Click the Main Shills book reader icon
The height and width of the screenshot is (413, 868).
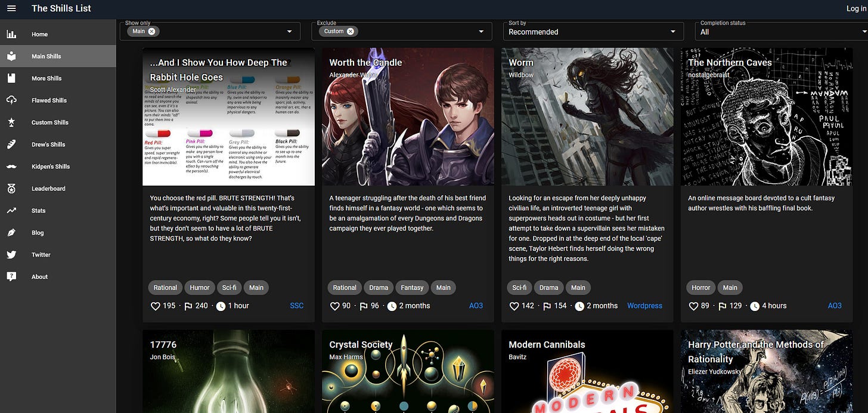[11, 56]
